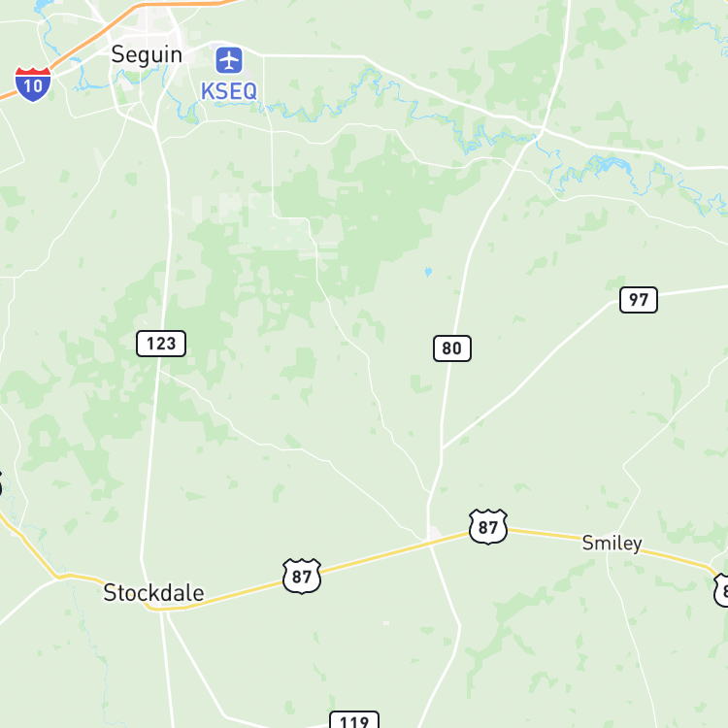Click the US 87 shield nearest Stockdale
Viewport: 728px width, 728px height.
click(x=302, y=577)
